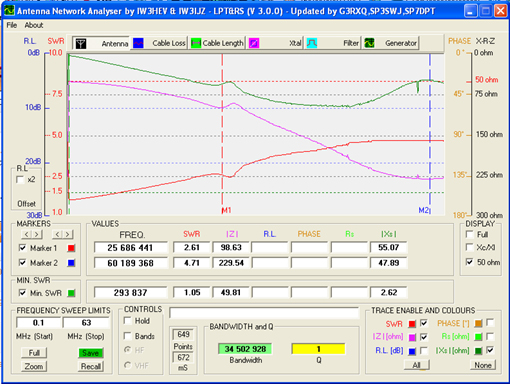Switch to the cyan Filter icon
This screenshot has width=510, height=384.
click(312, 43)
